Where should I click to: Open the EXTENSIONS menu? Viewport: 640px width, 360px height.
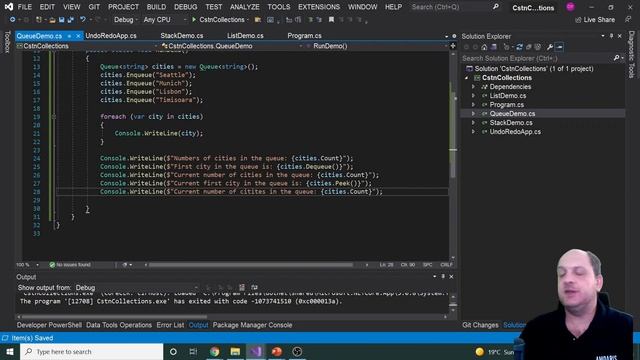pyautogui.click(x=319, y=7)
